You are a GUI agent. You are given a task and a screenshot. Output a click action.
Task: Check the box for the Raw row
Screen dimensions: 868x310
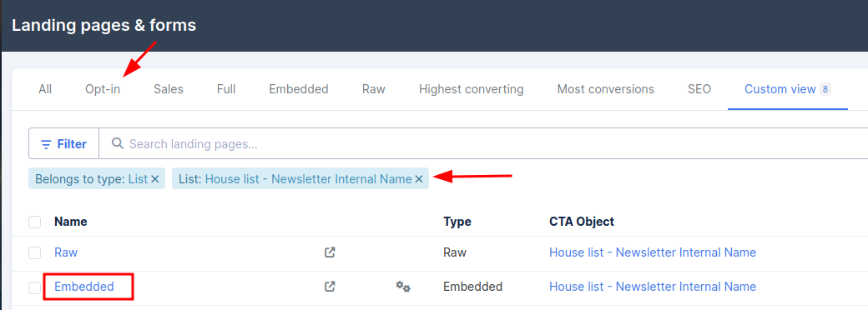click(35, 253)
